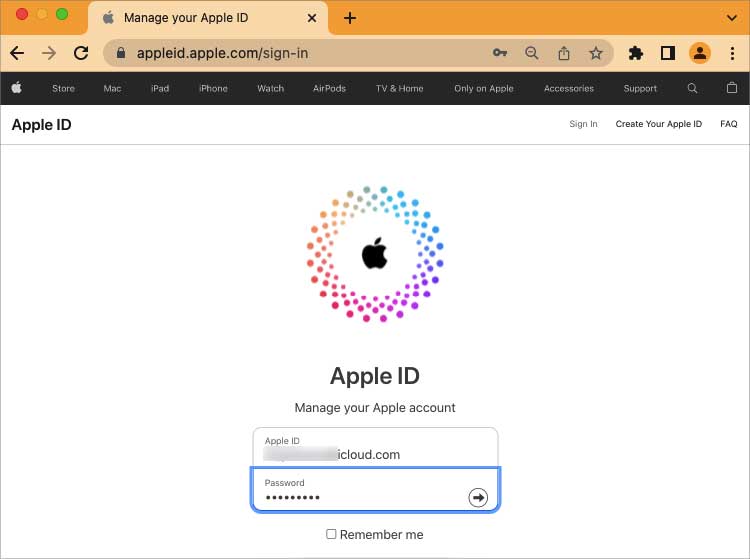
Task: Expand the tab search chevron
Action: click(732, 18)
